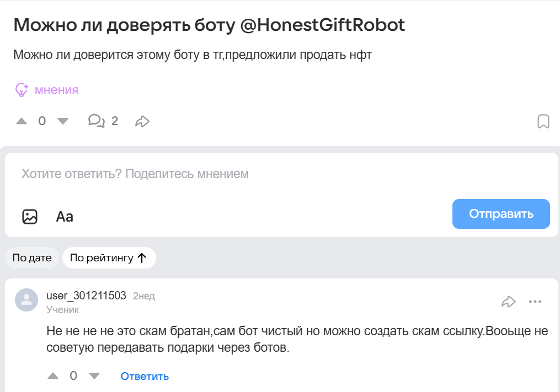560x392 pixels.
Task: Open text formatting Aa options
Action: 65,217
